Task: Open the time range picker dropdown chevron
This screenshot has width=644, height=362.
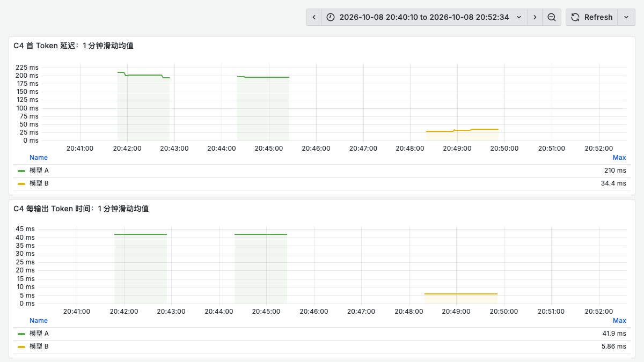Action: (519, 17)
